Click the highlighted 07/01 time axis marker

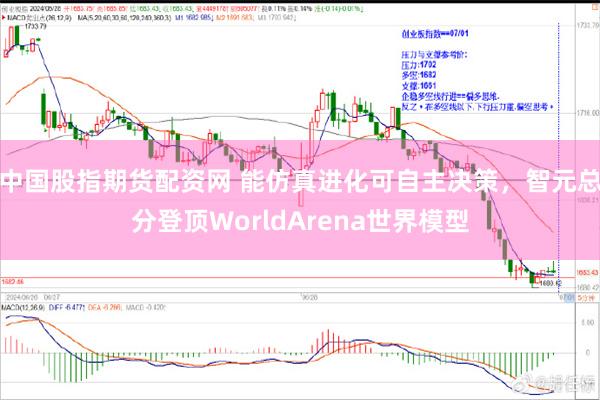click(x=567, y=297)
